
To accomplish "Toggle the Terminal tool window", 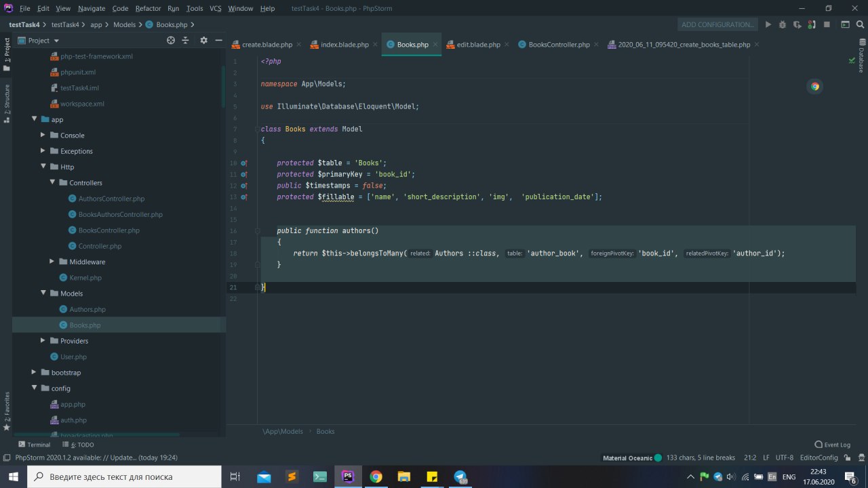I will point(34,445).
